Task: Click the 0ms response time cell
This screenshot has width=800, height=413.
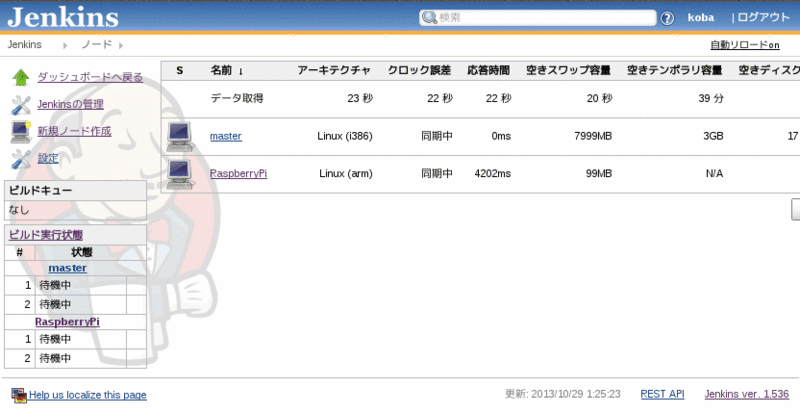Action: point(501,136)
